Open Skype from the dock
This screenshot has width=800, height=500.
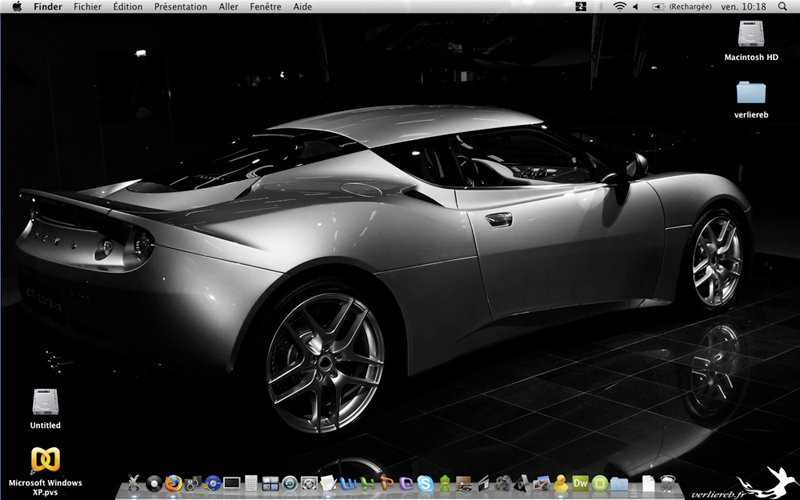424,483
